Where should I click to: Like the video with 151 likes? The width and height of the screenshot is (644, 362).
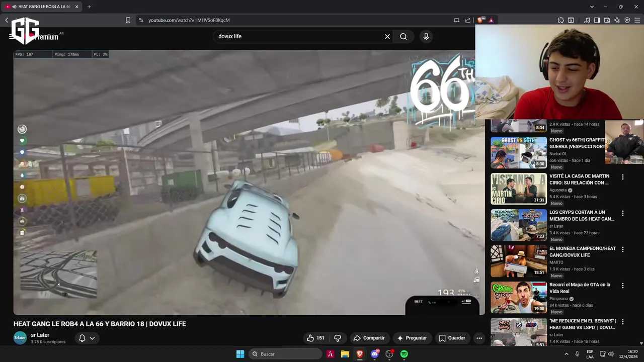click(316, 338)
